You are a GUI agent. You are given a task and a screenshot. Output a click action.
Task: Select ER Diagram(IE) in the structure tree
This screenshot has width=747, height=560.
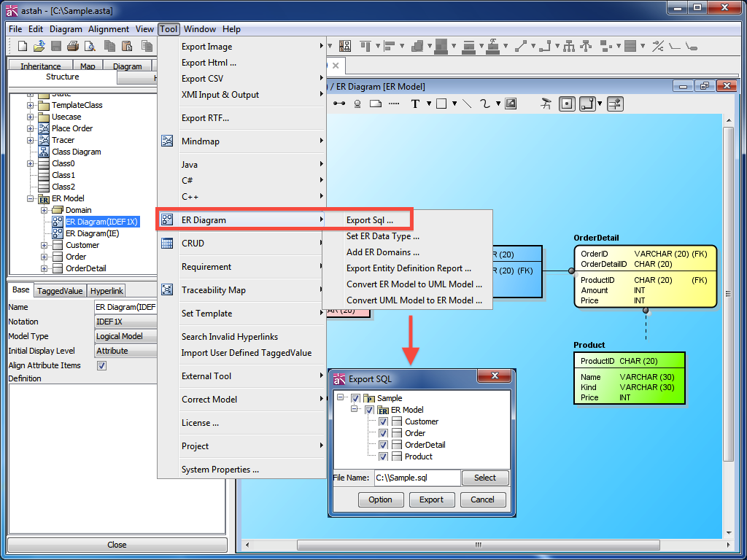[92, 233]
